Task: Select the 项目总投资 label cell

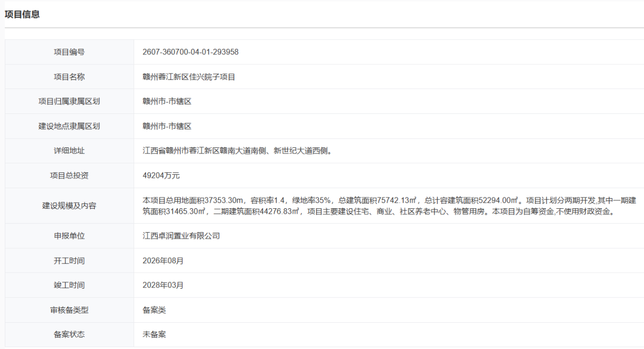Action: click(x=69, y=175)
